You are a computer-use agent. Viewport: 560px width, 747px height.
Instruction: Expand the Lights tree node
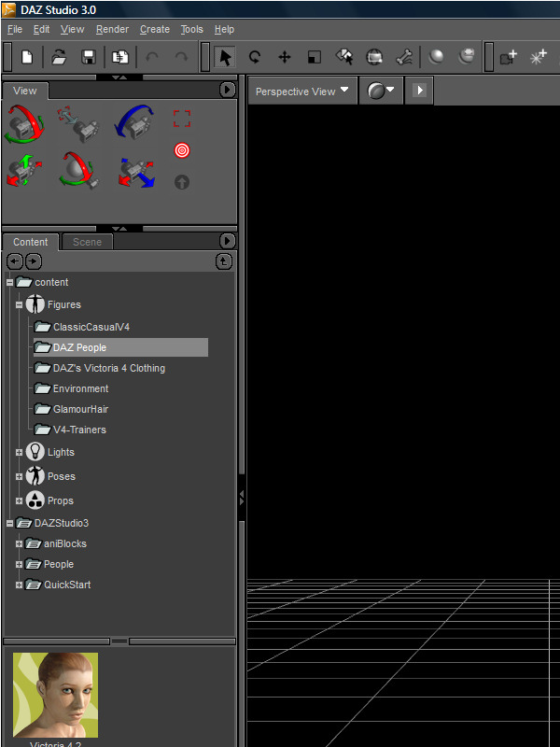(x=19, y=453)
